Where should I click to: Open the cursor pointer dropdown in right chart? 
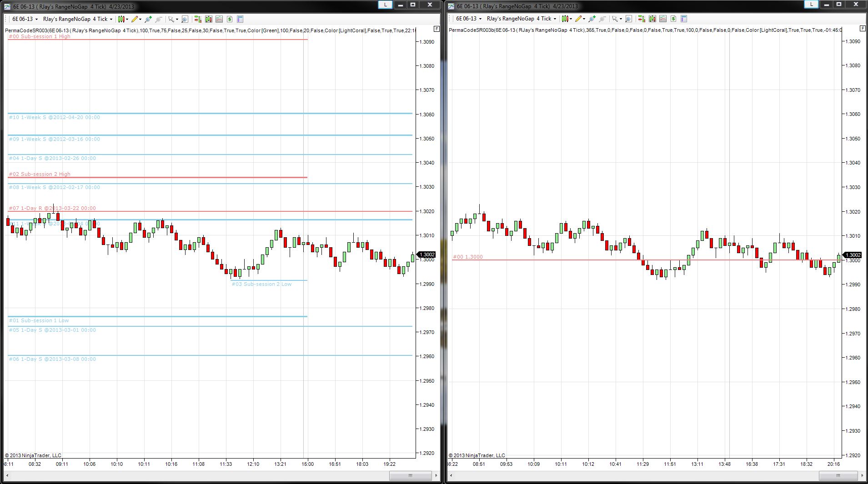coord(617,19)
